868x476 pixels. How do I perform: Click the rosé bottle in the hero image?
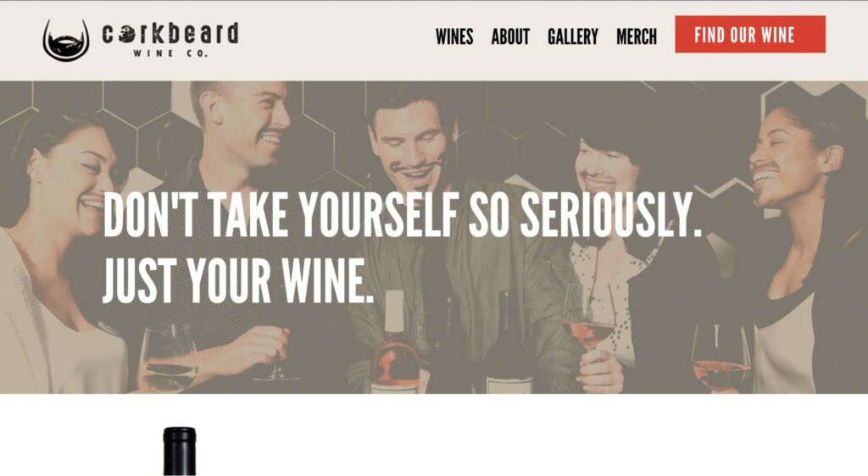pyautogui.click(x=394, y=343)
